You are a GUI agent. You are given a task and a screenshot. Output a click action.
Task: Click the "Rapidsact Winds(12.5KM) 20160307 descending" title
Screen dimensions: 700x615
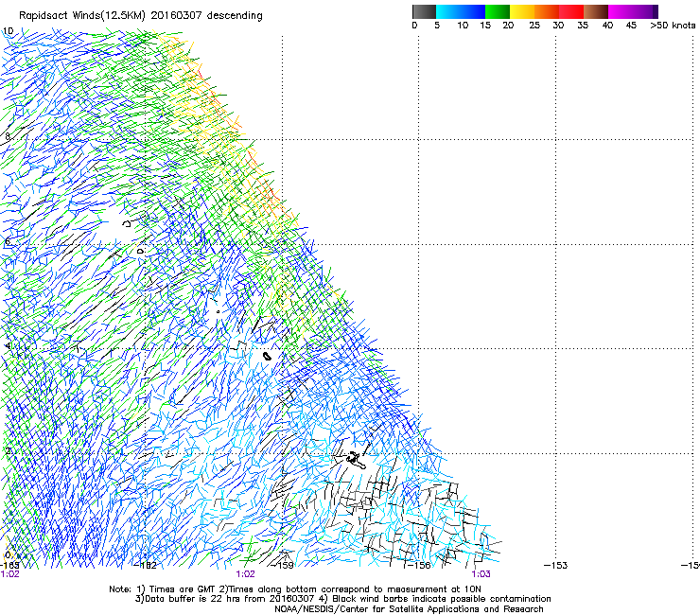[x=141, y=16]
